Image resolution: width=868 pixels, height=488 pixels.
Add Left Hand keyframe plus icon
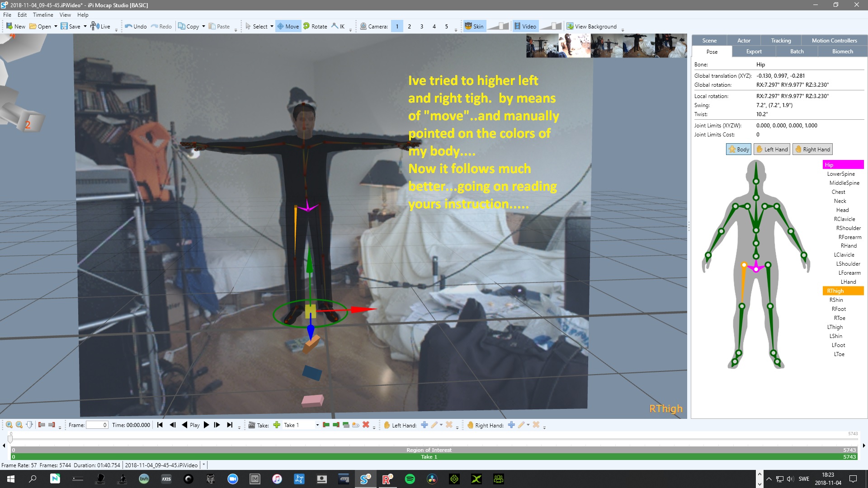tap(424, 425)
